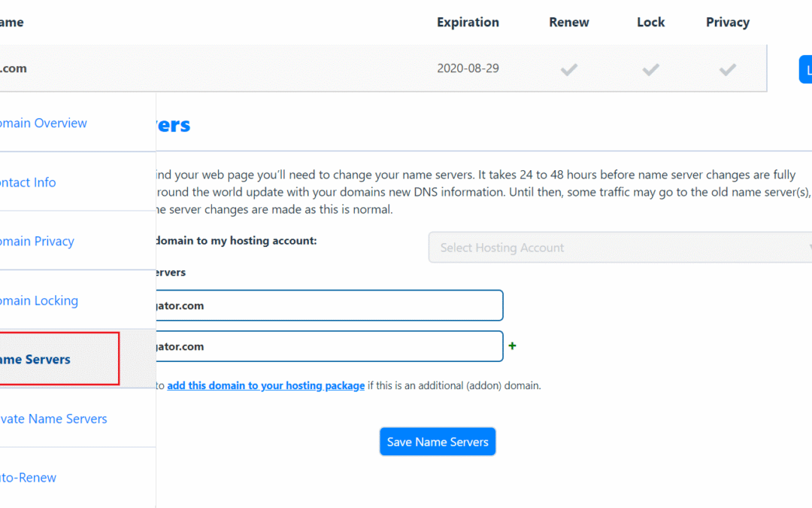Viewport: 812px width, 508px height.
Task: Click the Privacy column header
Action: click(x=727, y=23)
